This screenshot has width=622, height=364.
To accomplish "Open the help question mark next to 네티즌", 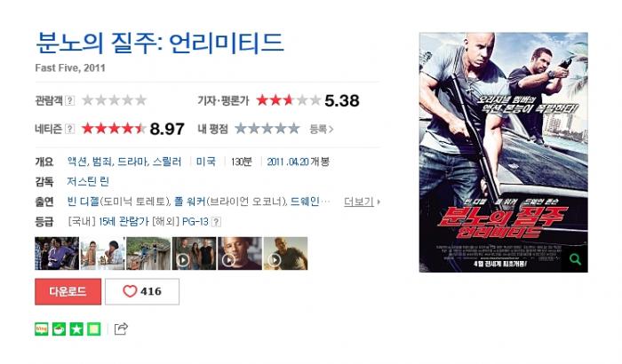I will [x=69, y=129].
